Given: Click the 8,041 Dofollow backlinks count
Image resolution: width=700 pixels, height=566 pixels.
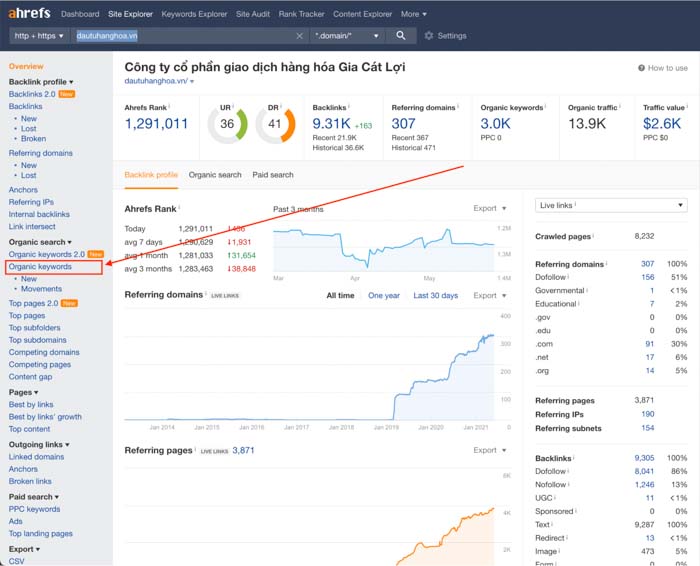Looking at the screenshot, I should 644,471.
